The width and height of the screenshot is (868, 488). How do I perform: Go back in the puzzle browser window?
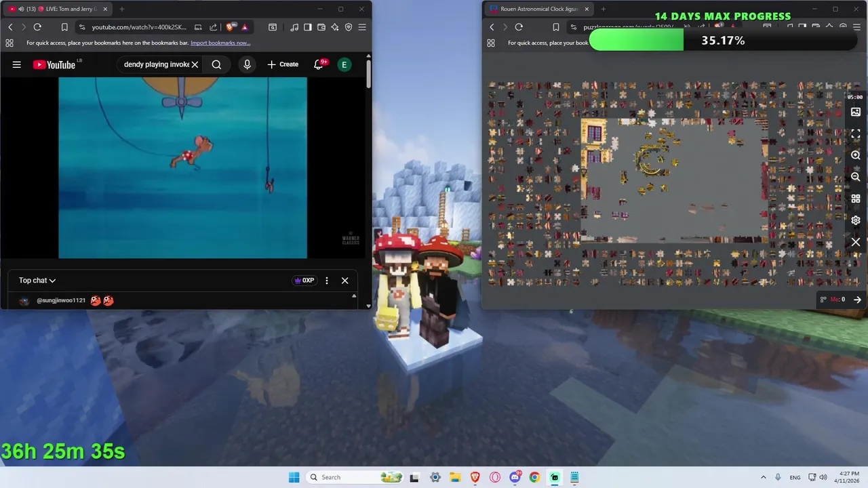pos(492,27)
